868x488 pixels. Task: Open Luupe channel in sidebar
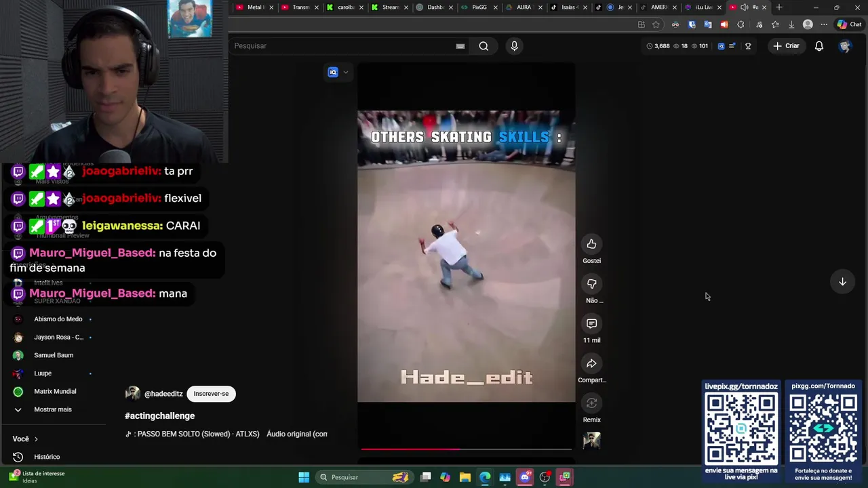(43, 373)
